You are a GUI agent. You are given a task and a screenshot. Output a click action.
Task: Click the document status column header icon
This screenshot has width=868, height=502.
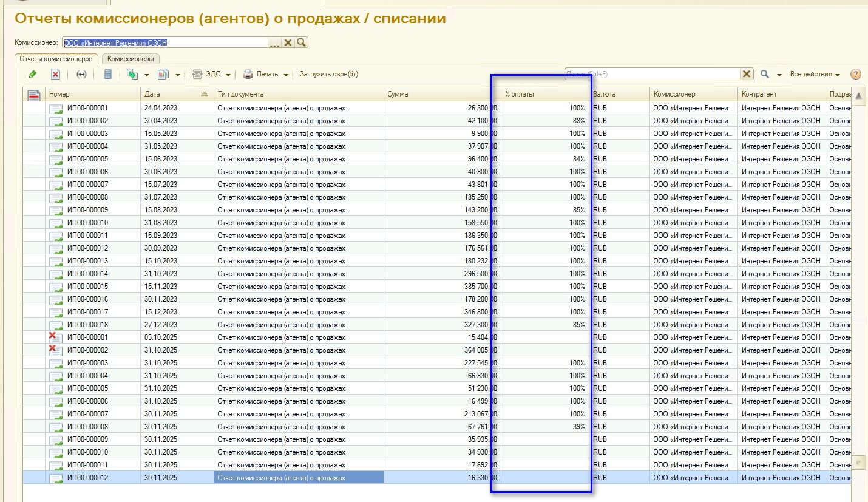click(x=35, y=94)
